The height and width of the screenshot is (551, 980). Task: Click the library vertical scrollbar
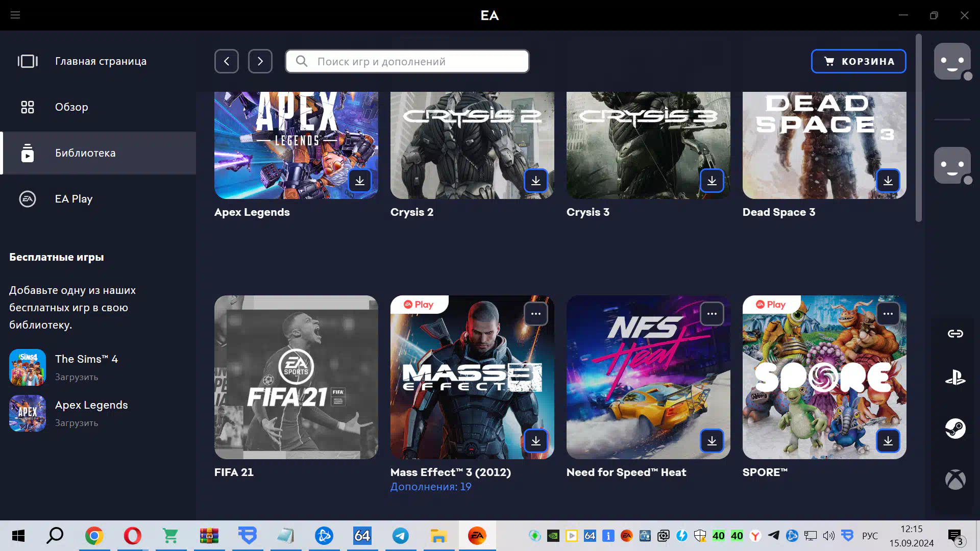click(x=919, y=128)
